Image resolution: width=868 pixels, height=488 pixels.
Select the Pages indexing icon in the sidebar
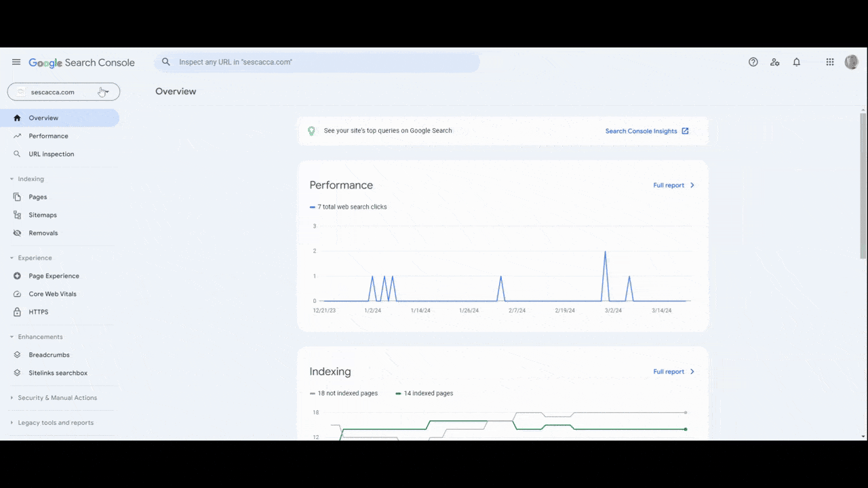17,197
